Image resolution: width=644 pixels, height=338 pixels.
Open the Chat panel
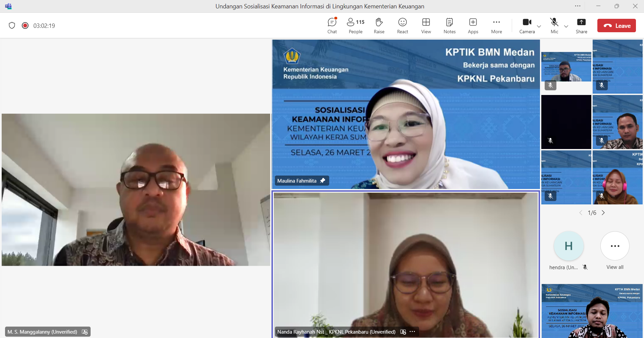pos(332,26)
